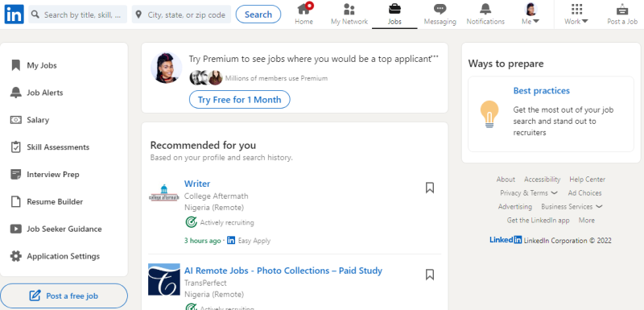This screenshot has height=310, width=644.
Task: Open Application Settings link
Action: pyautogui.click(x=64, y=256)
